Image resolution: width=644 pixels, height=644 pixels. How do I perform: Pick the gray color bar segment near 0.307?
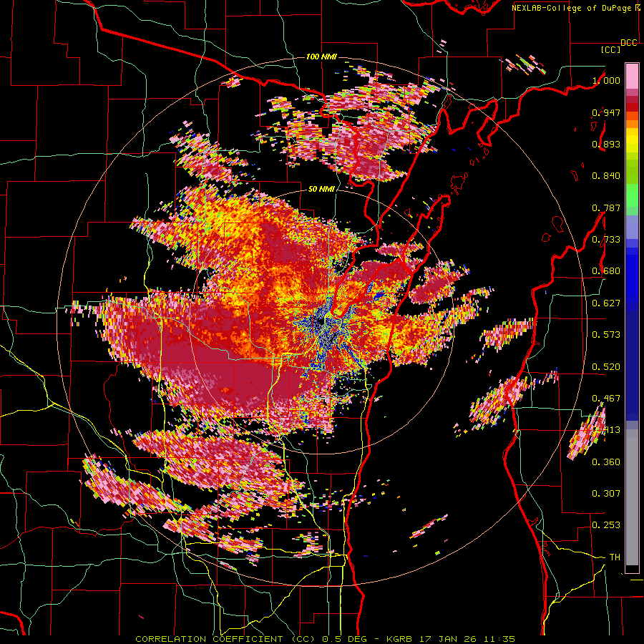point(632,497)
